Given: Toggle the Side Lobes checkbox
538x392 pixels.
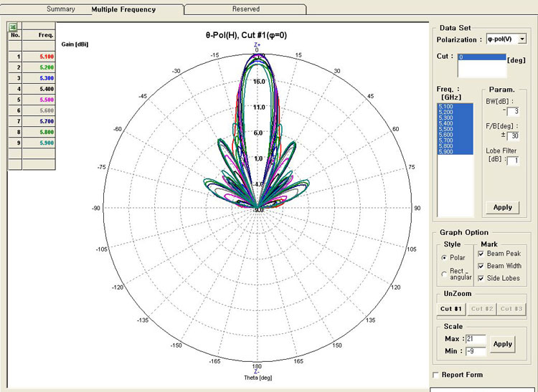Looking at the screenshot, I should [x=481, y=278].
